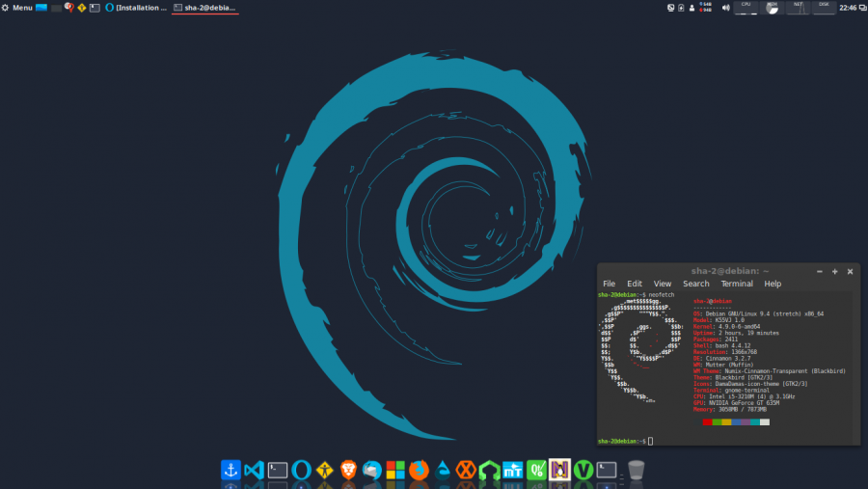
Task: Open Visual Studio Code from the dock
Action: (254, 470)
